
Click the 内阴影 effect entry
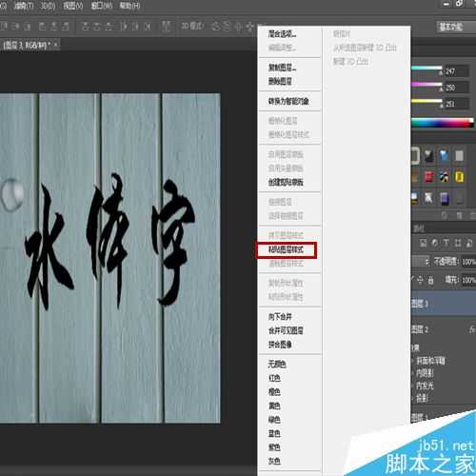[425, 373]
